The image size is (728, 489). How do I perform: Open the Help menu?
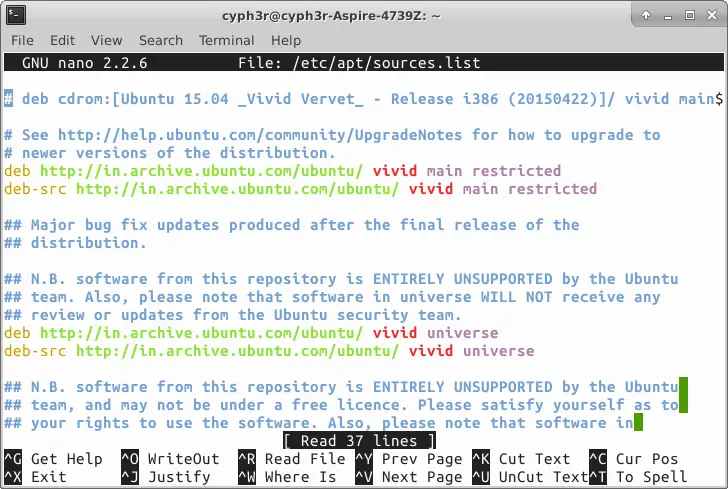[x=285, y=40]
